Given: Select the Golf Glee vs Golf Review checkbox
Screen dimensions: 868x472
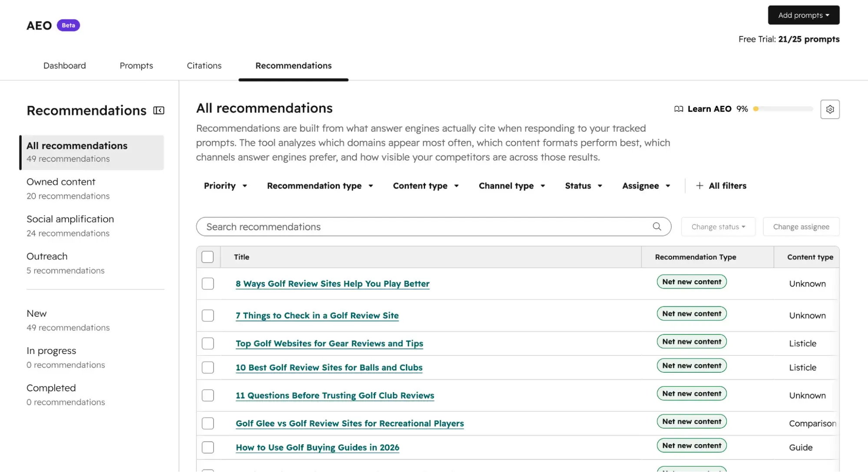Looking at the screenshot, I should 208,423.
